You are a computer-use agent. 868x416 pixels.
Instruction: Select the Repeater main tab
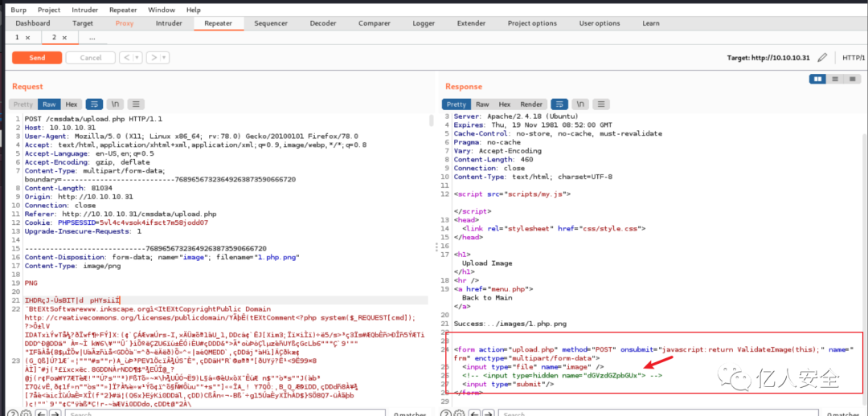click(x=218, y=23)
